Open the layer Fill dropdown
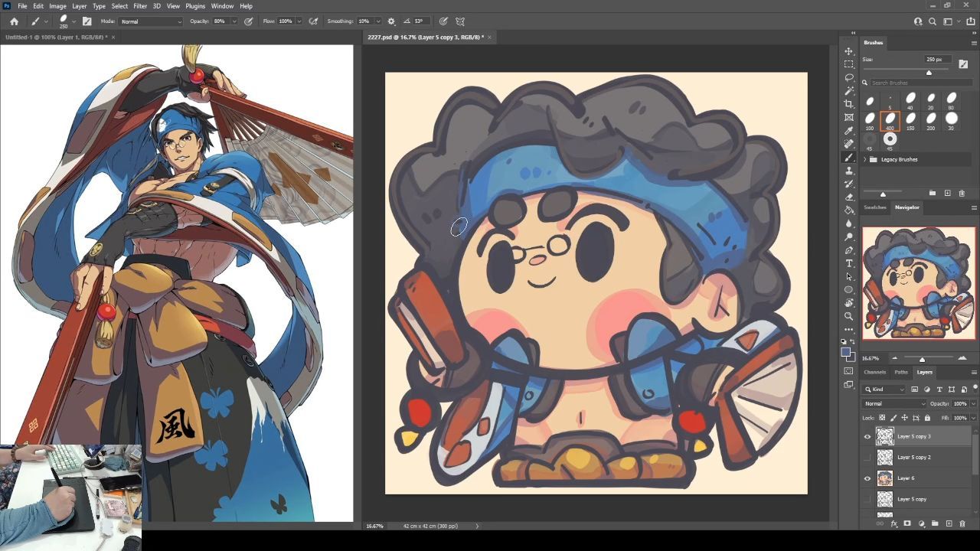The width and height of the screenshot is (980, 551). tap(973, 418)
